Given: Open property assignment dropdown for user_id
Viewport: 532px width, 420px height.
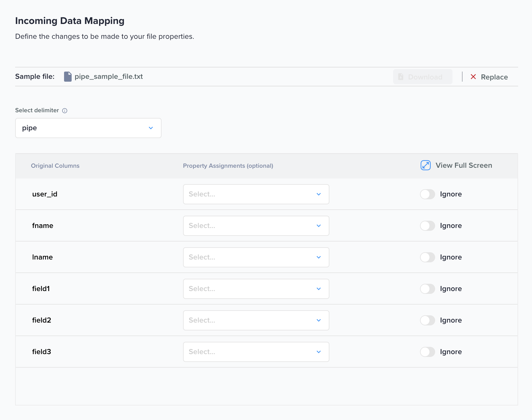Looking at the screenshot, I should (256, 194).
